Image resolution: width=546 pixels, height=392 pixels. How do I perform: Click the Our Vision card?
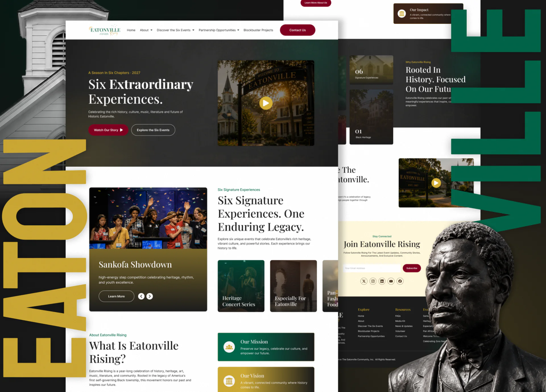point(266,379)
